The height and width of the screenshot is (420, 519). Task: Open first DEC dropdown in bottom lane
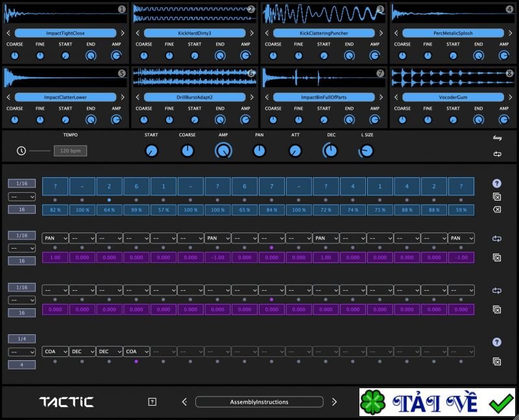coord(82,351)
